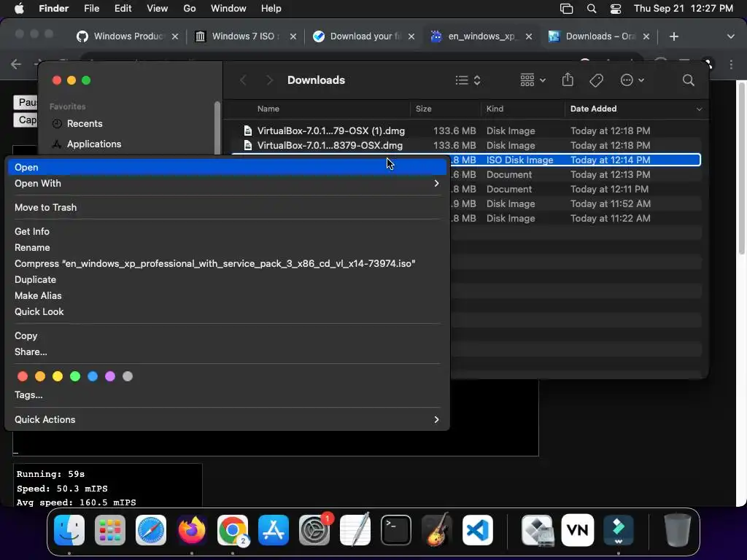Open Tags… in the context menu
Viewport: 747px width, 560px height.
(228, 394)
